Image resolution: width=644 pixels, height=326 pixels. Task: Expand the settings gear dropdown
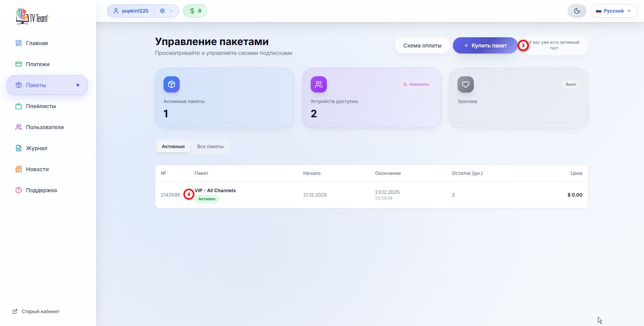166,11
